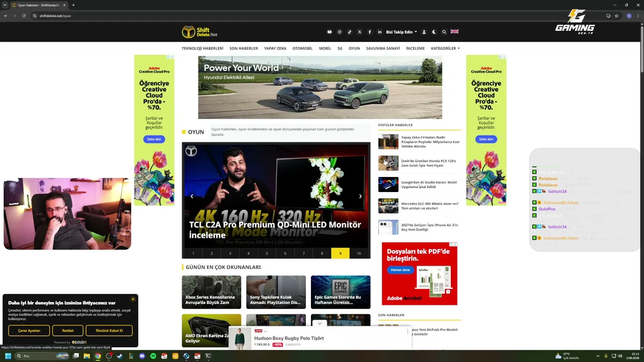Open Discord from the taskbar
The height and width of the screenshot is (362, 644).
click(142, 356)
